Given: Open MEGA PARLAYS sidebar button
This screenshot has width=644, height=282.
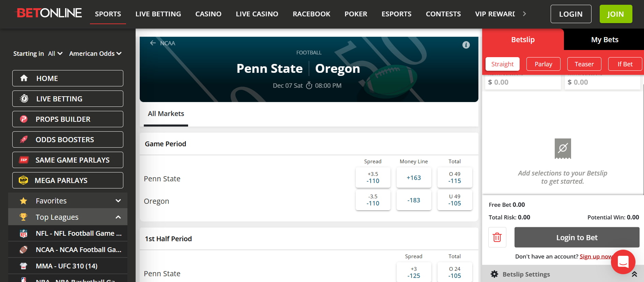Looking at the screenshot, I should 68,180.
